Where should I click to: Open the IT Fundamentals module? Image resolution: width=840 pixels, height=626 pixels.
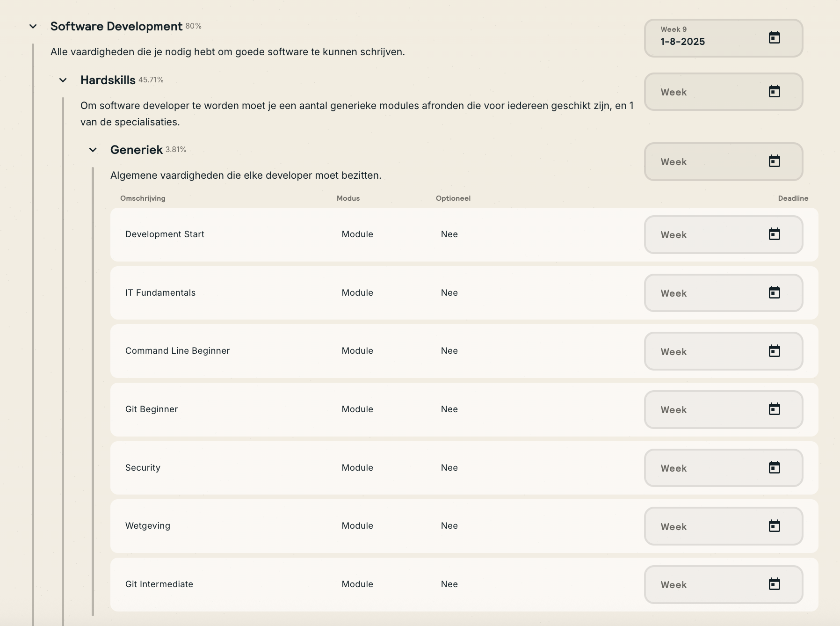coord(160,293)
